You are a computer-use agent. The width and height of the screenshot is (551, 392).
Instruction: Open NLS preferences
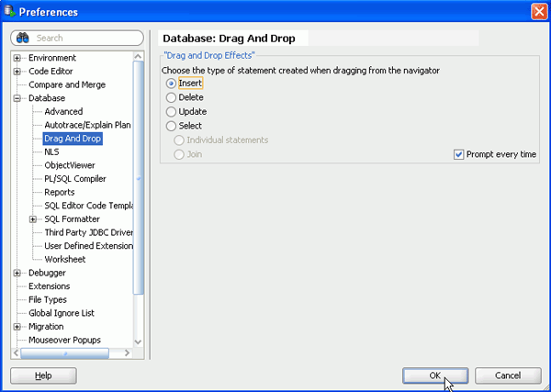tap(51, 152)
